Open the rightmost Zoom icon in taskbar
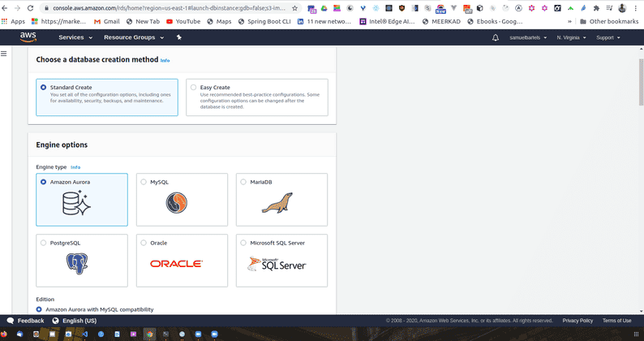644x341 pixels. (214, 335)
